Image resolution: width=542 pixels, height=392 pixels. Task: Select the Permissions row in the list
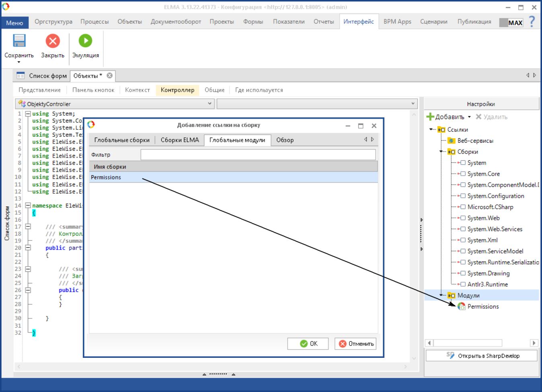233,177
